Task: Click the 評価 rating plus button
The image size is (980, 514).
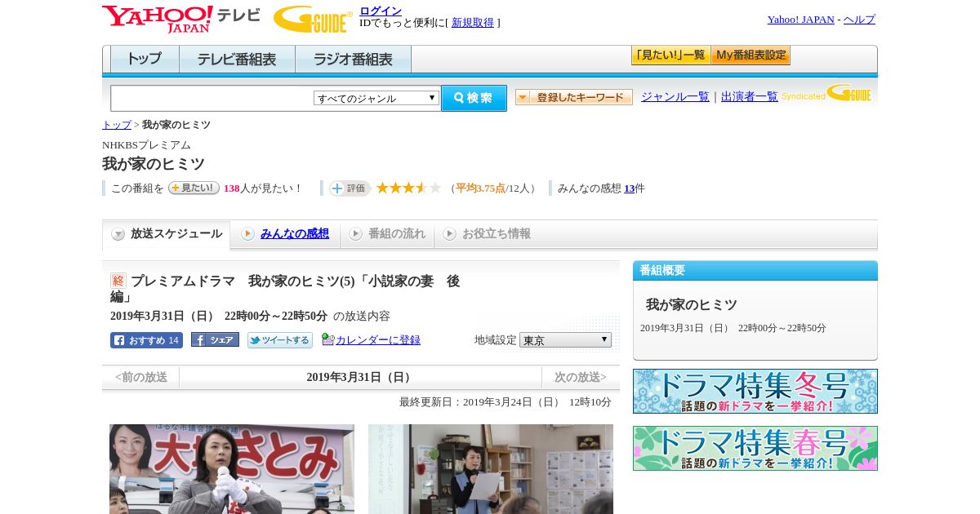Action: pyautogui.click(x=350, y=188)
